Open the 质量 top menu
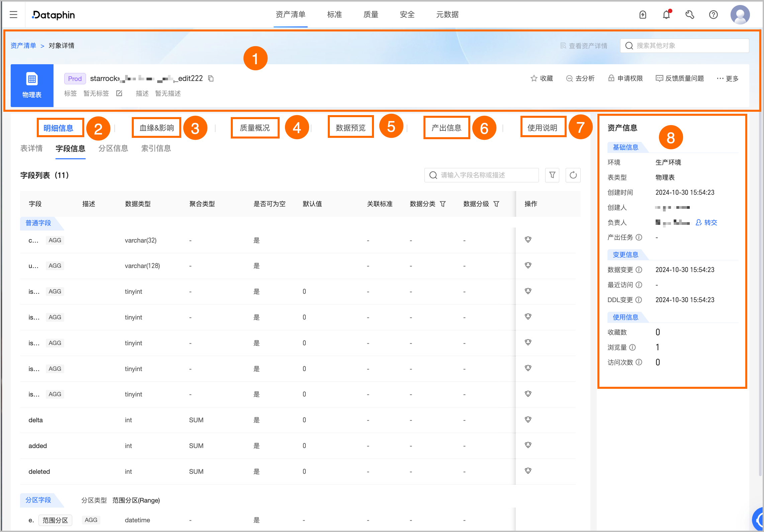764x532 pixels. [x=371, y=14]
